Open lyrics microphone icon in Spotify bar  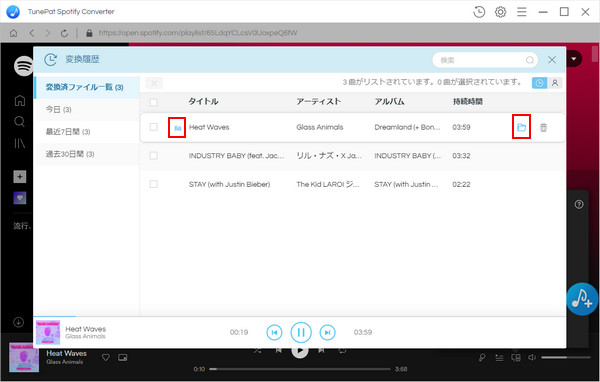coord(482,358)
